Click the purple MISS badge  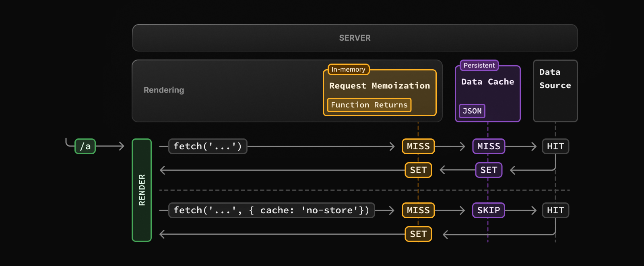489,146
